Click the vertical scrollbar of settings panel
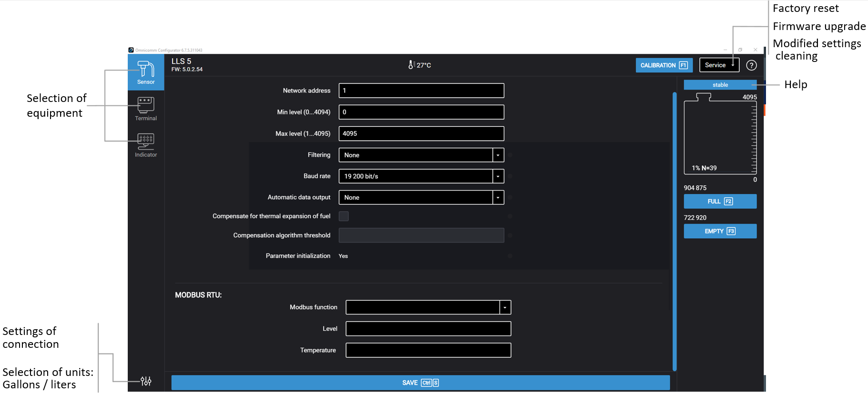868x395 pixels. (674, 231)
